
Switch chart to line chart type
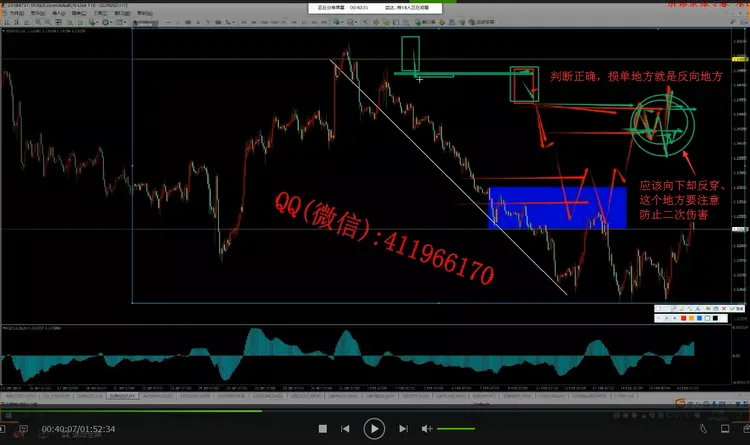pyautogui.click(x=27, y=22)
